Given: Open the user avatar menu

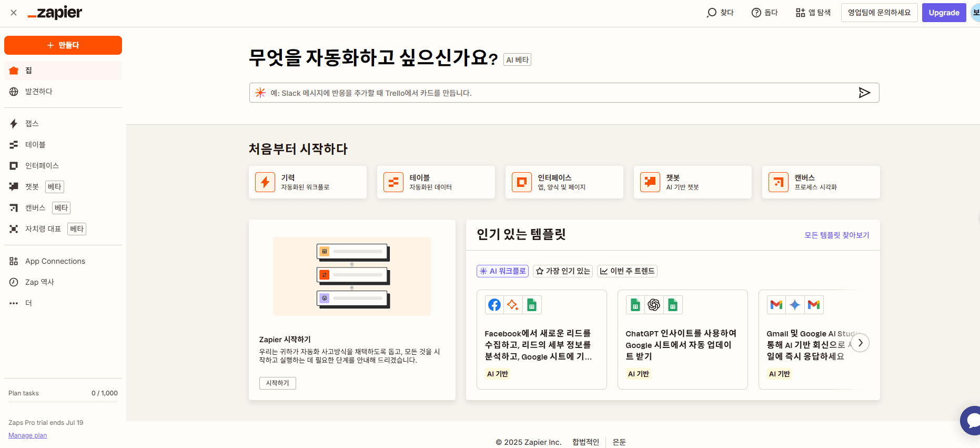Looking at the screenshot, I should pos(975,13).
